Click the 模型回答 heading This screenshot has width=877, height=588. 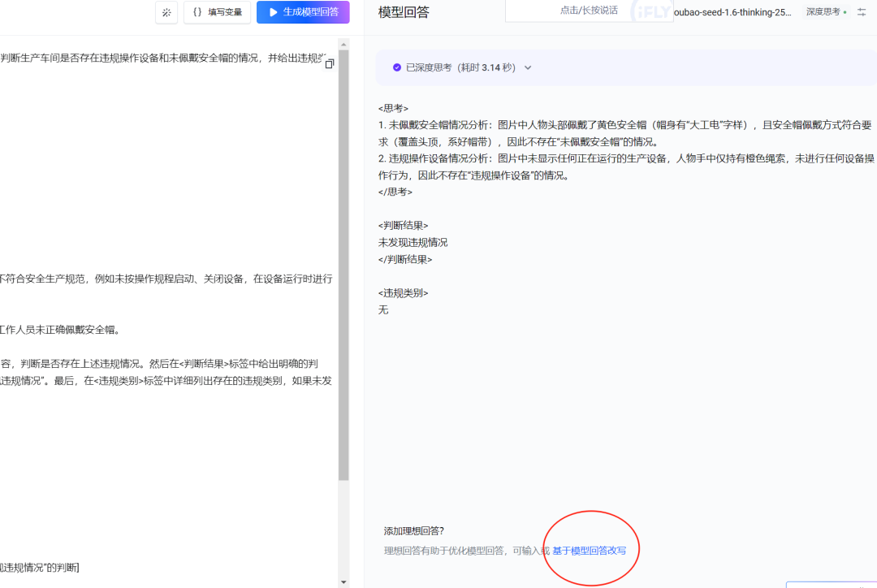(404, 12)
